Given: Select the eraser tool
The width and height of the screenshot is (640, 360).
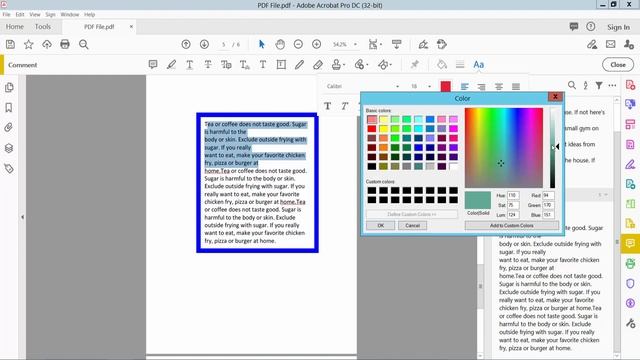Looking at the screenshot, I should [x=318, y=64].
